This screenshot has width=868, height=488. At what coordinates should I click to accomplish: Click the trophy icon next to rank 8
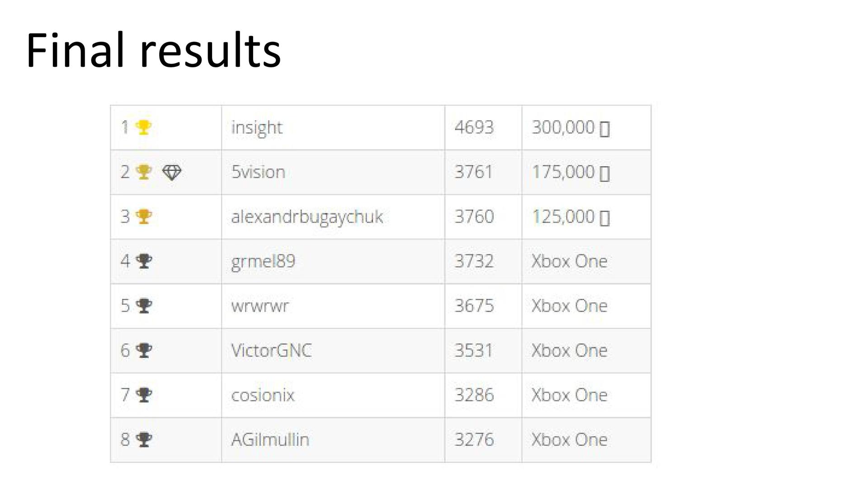pyautogui.click(x=144, y=440)
